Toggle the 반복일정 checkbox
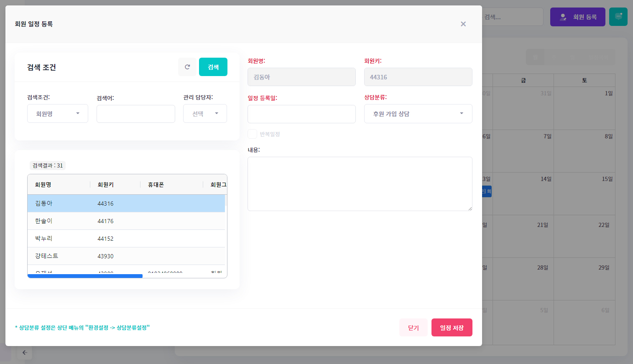 pos(252,134)
